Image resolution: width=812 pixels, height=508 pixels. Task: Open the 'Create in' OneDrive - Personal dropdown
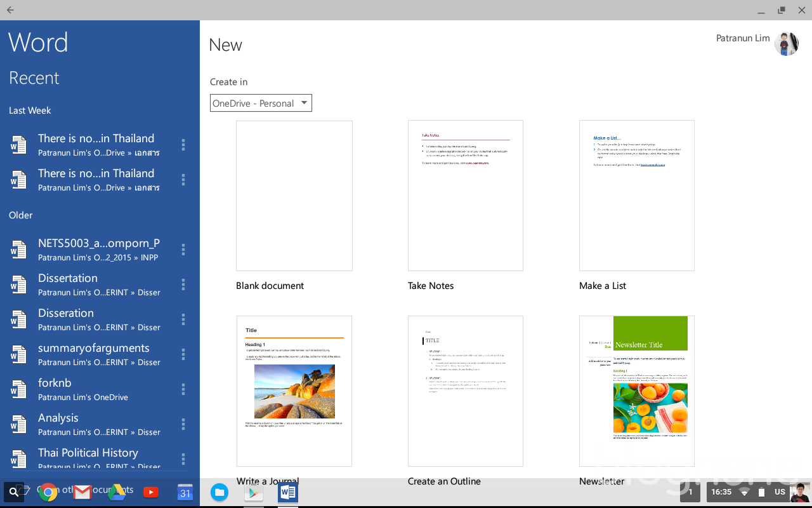(261, 103)
